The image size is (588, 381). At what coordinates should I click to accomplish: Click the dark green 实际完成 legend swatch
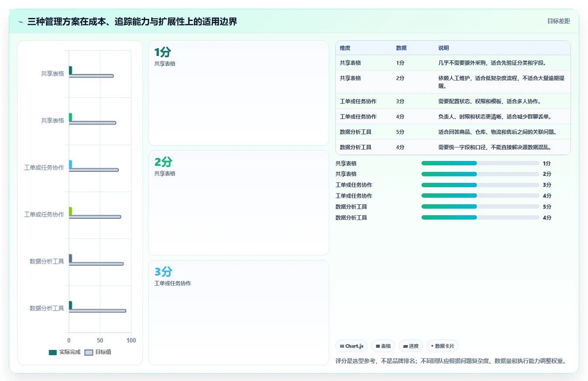coord(53,352)
